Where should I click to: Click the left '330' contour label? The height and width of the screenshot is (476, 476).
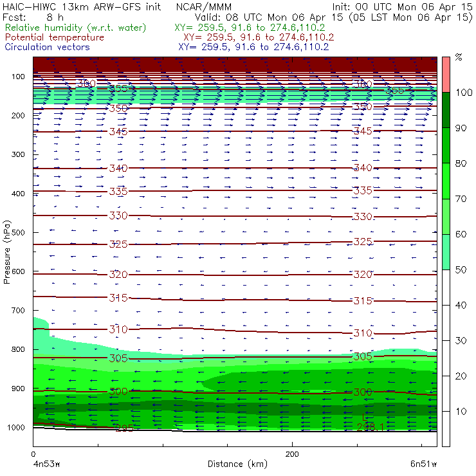pyautogui.click(x=118, y=215)
